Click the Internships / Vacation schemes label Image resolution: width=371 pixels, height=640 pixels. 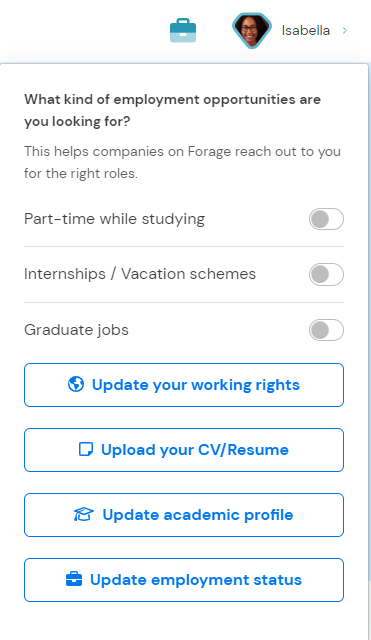point(140,274)
